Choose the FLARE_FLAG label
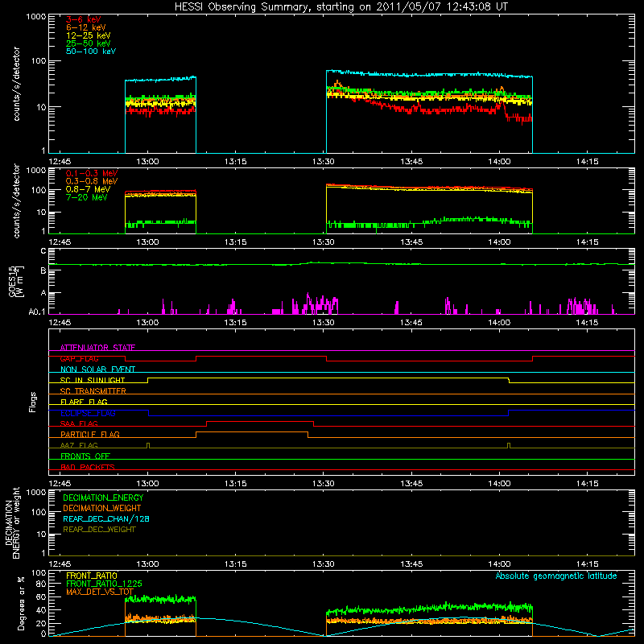This screenshot has width=644, height=644. pos(84,402)
